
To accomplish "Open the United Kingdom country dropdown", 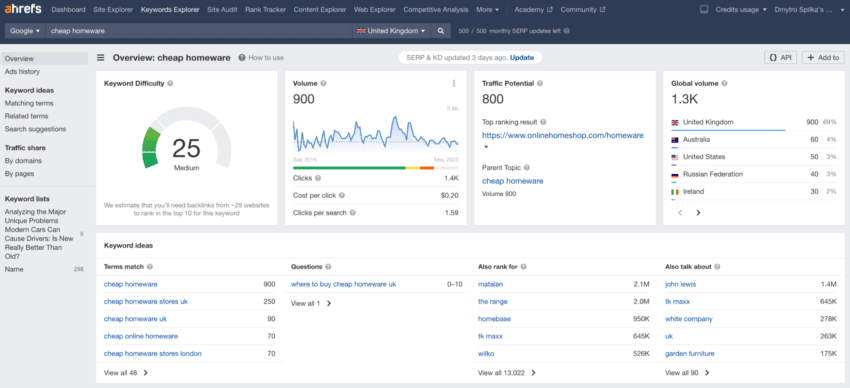I will click(x=391, y=31).
